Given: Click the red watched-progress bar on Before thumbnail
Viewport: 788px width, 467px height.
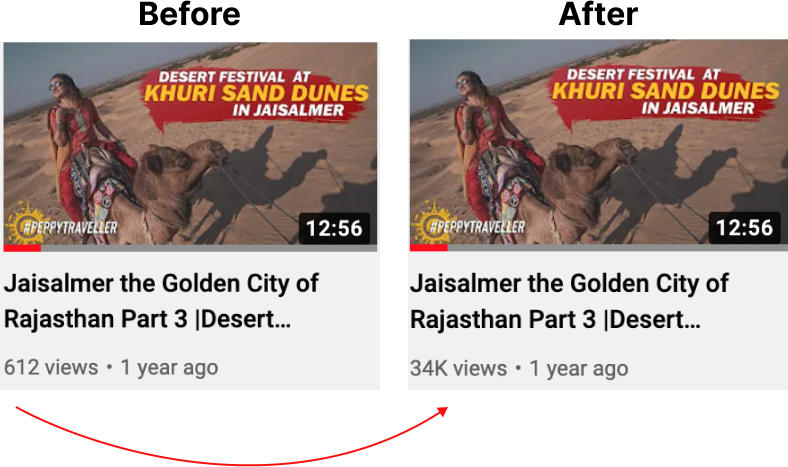Looking at the screenshot, I should tap(22, 248).
